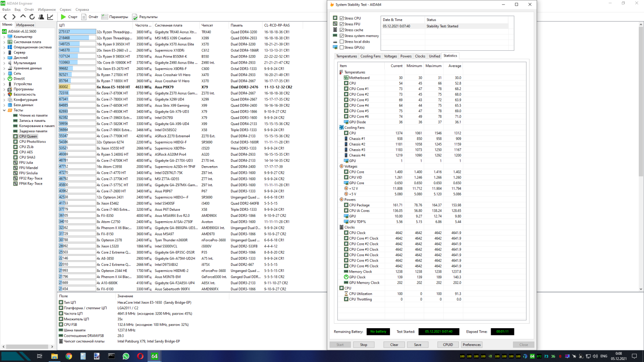The image size is (644, 362).
Task: Toggle the Stress CPU checkbox
Action: tap(342, 18)
